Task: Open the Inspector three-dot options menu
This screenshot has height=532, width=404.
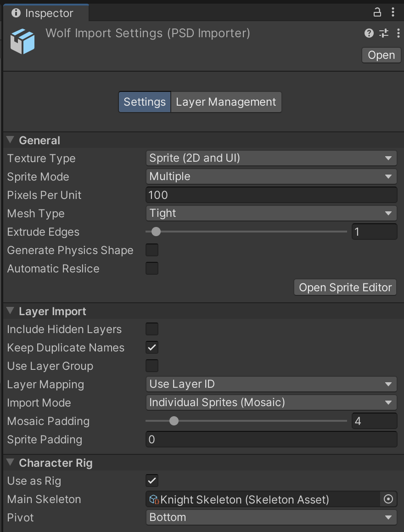Action: (393, 12)
